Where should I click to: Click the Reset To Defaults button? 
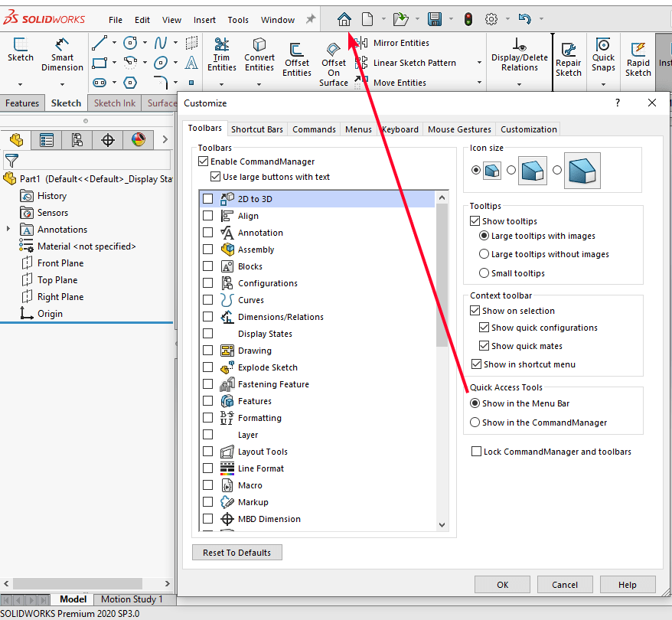point(237,552)
